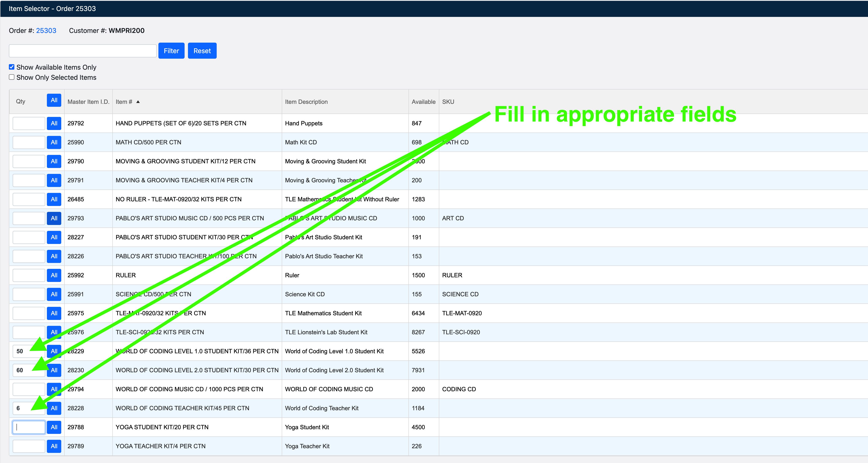Click the Master Item I.D. column header
This screenshot has width=868, height=463.
coord(88,102)
